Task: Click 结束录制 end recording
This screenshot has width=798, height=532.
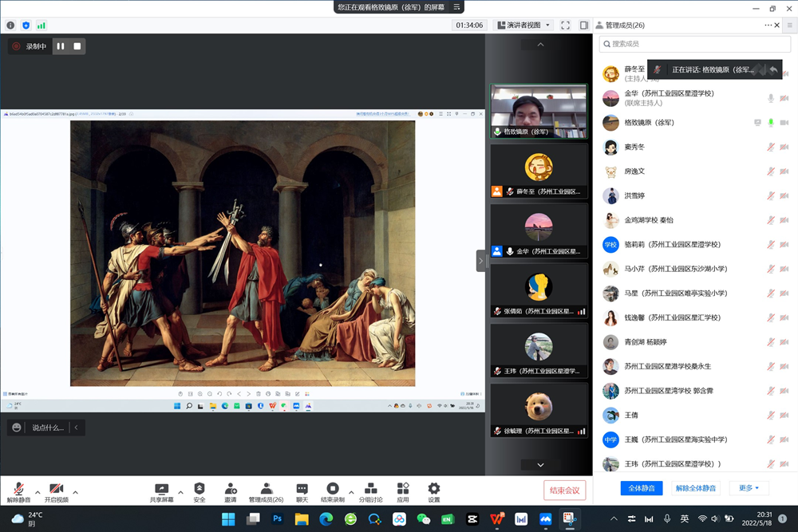Action: pos(332,492)
